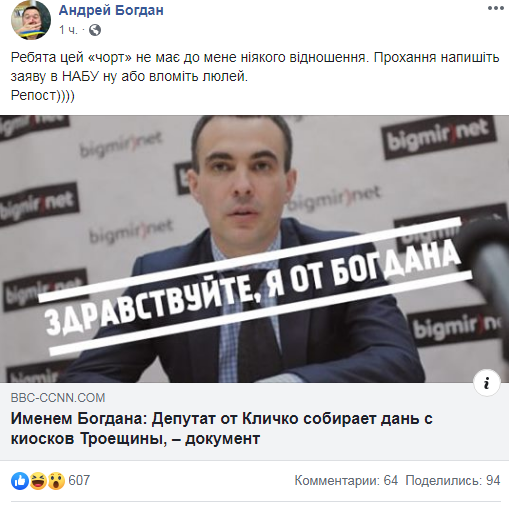Expand Комментарии: 64 comments

point(346,480)
